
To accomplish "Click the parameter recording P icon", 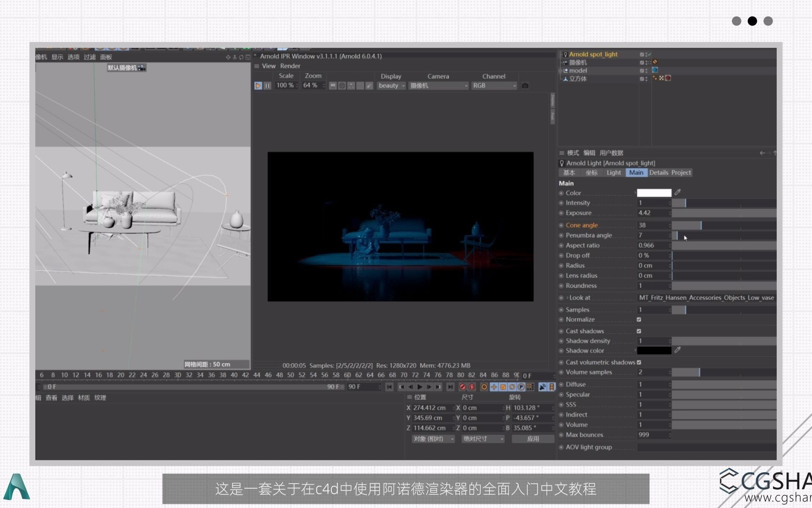I will (521, 387).
